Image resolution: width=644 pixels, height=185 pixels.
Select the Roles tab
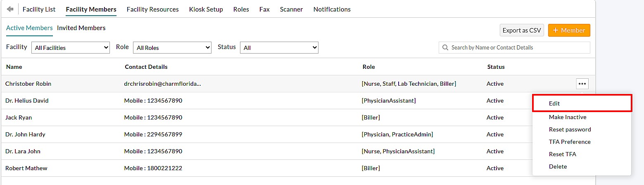(241, 9)
